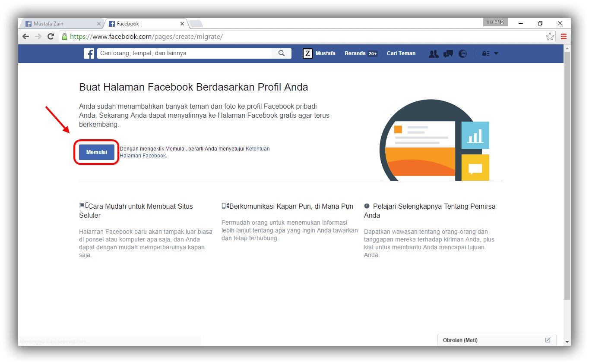Click the Facebook logo icon in header
Screen dimensions: 589x364
[x=89, y=53]
